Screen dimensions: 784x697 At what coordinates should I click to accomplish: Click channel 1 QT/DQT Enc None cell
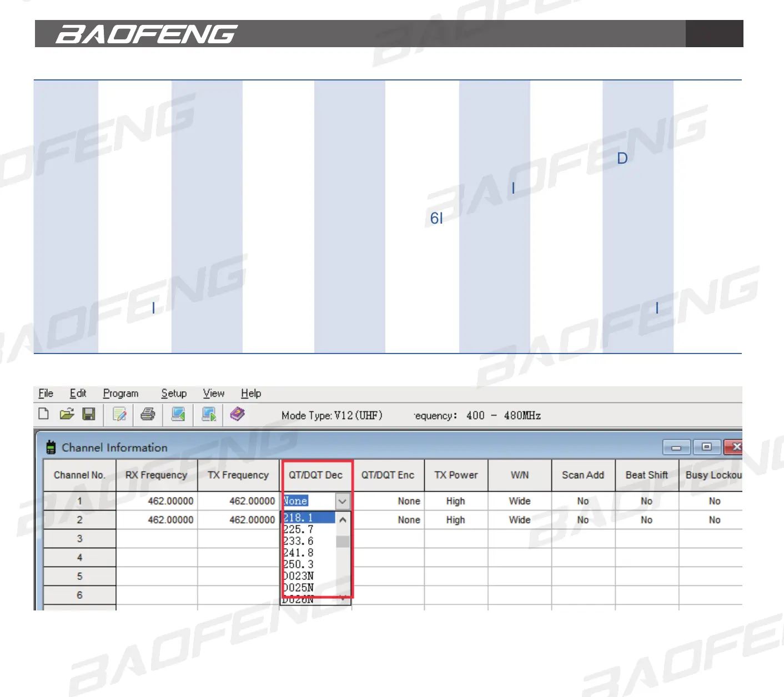point(388,501)
